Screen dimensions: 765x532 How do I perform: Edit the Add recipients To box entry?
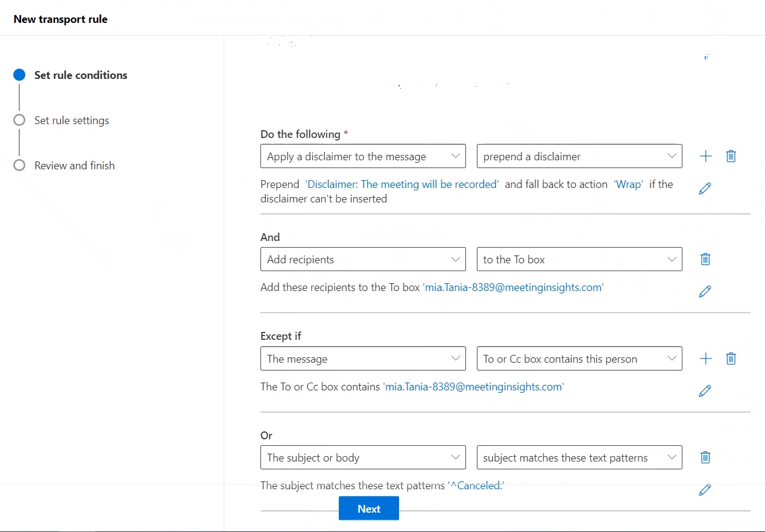[705, 292]
